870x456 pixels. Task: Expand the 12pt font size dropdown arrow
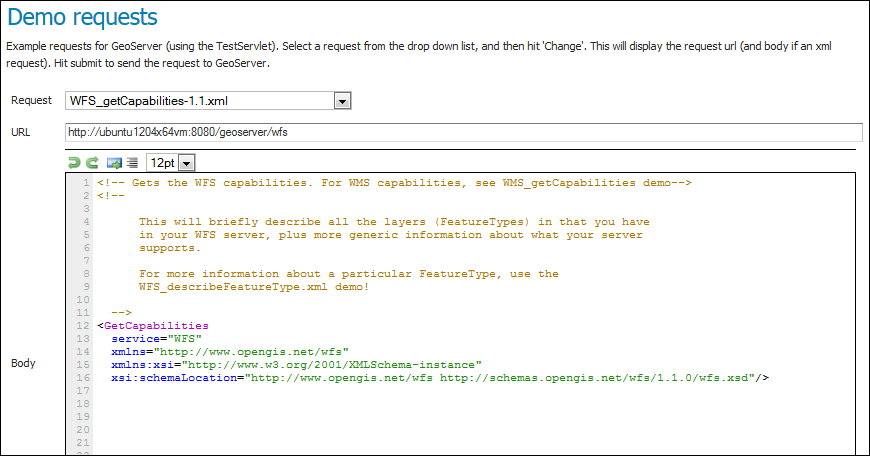click(x=187, y=163)
